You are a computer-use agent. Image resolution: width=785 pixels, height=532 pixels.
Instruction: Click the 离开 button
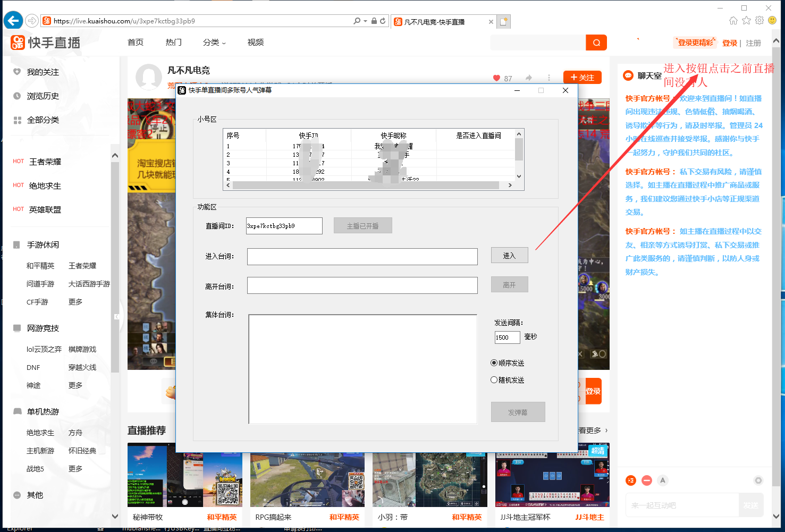pyautogui.click(x=509, y=285)
